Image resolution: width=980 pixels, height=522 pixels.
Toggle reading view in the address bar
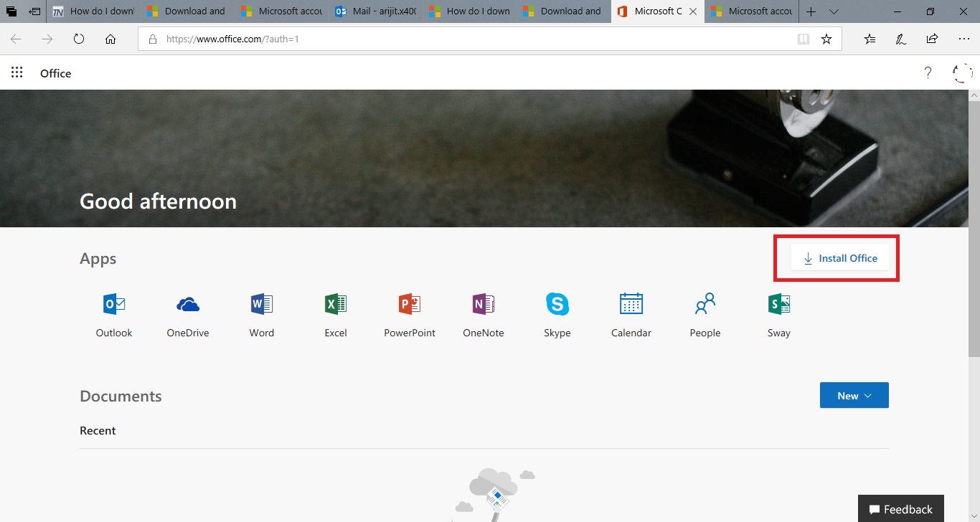pyautogui.click(x=804, y=39)
